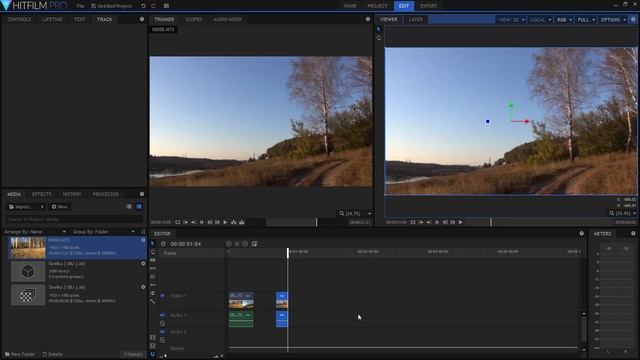Insert trimmed clip into the timeline

click(233, 222)
